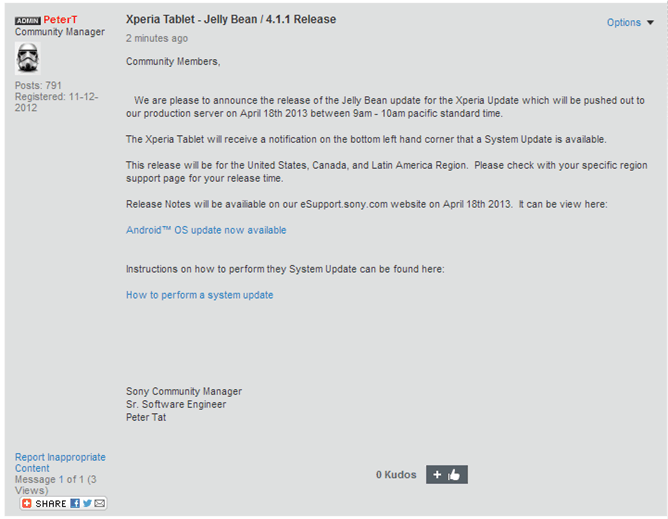The width and height of the screenshot is (668, 519).
Task: Click the 2 minutes ago timestamp
Action: click(156, 39)
